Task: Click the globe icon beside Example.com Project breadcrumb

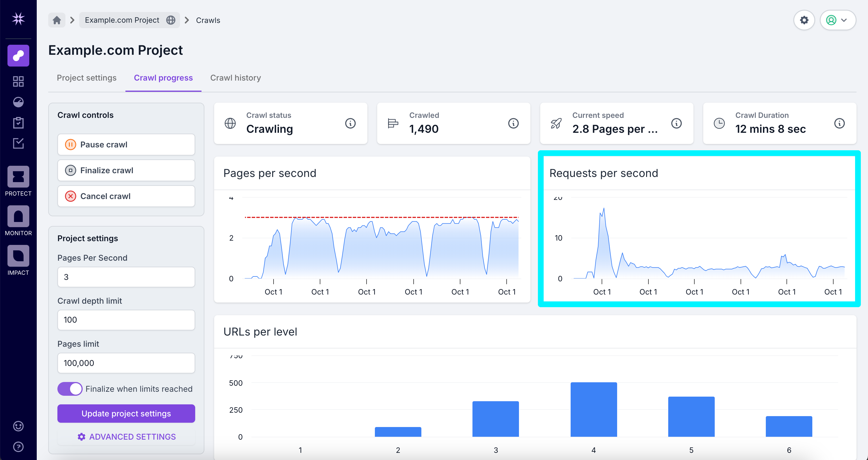Action: pos(171,20)
